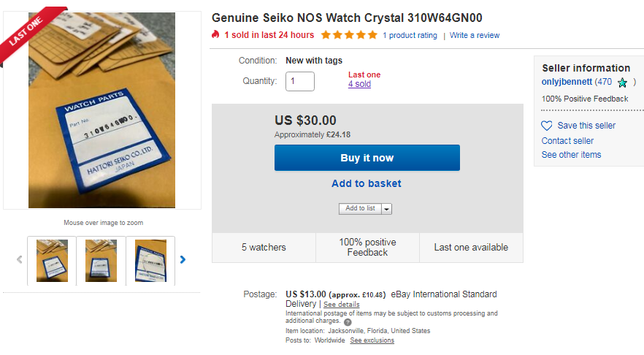The width and height of the screenshot is (644, 355).
Task: Open the 1 product rating link
Action: coord(410,35)
